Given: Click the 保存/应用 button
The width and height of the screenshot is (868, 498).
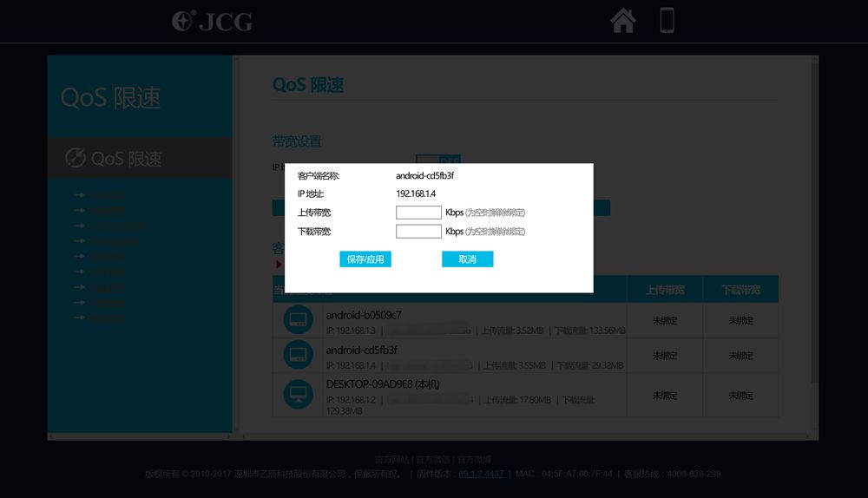Looking at the screenshot, I should [x=365, y=259].
